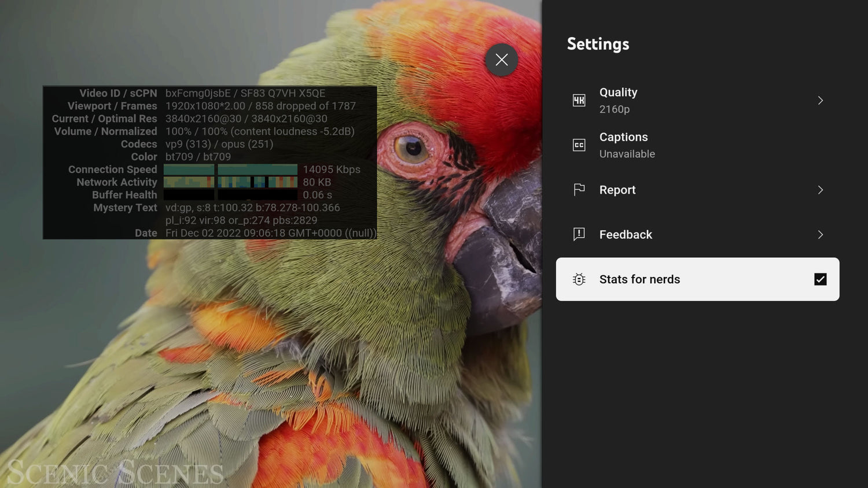Toggle the Stats for nerds label
This screenshot has height=488, width=868.
[639, 279]
